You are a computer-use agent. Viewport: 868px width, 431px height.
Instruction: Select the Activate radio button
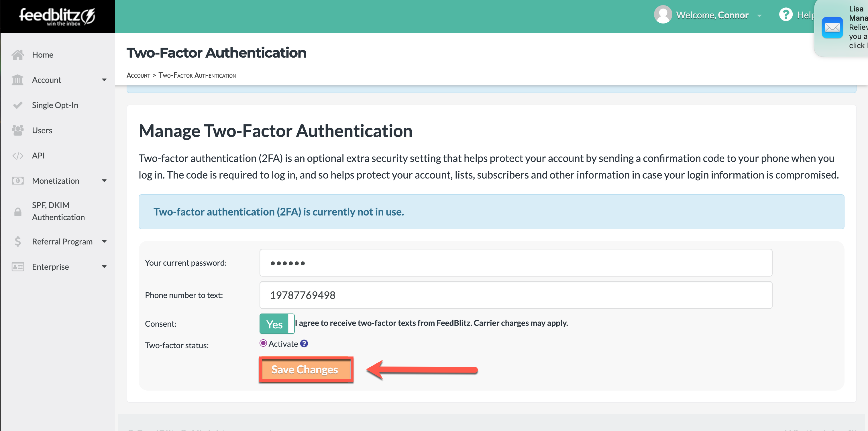click(x=263, y=343)
